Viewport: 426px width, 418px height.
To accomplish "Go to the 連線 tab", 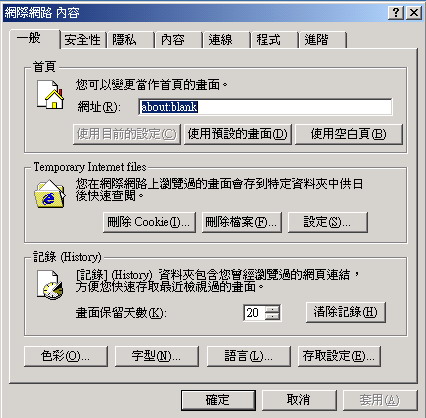I will pyautogui.click(x=226, y=40).
